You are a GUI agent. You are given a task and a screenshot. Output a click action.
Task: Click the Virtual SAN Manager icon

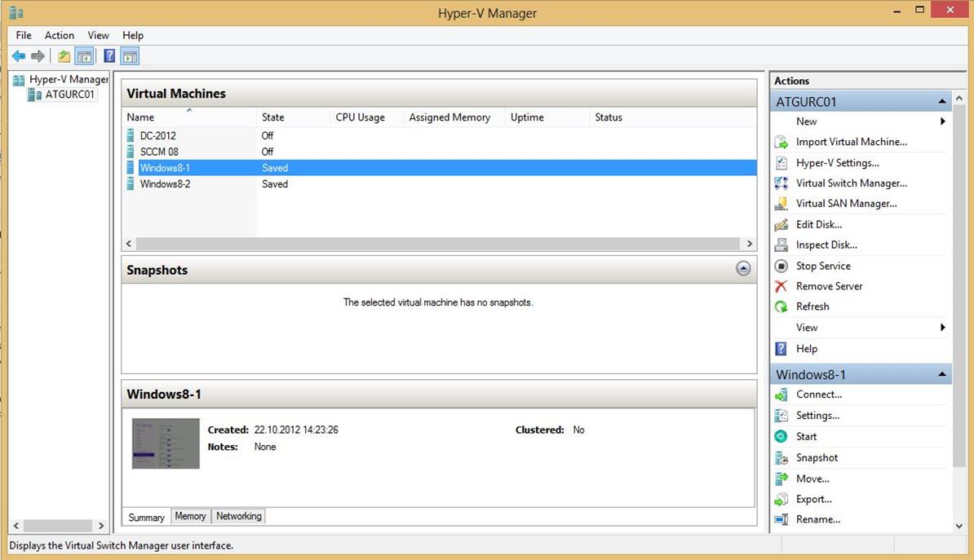[x=781, y=204]
